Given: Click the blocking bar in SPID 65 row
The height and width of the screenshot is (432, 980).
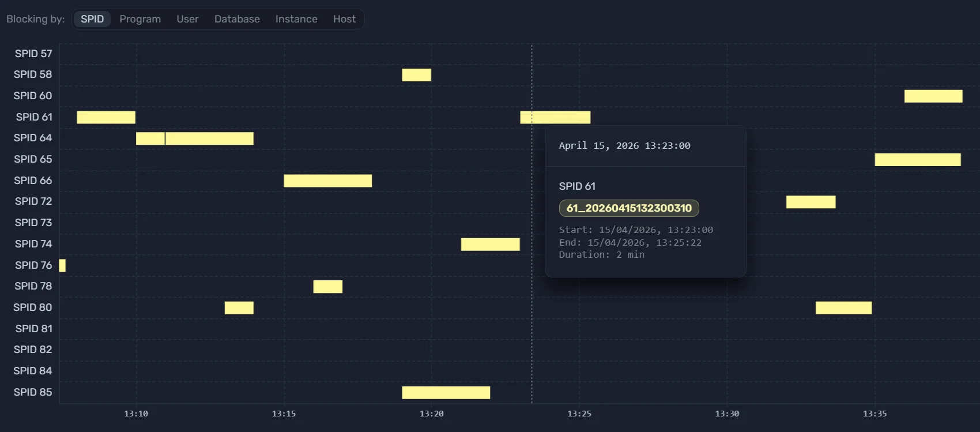Looking at the screenshot, I should coord(918,159).
